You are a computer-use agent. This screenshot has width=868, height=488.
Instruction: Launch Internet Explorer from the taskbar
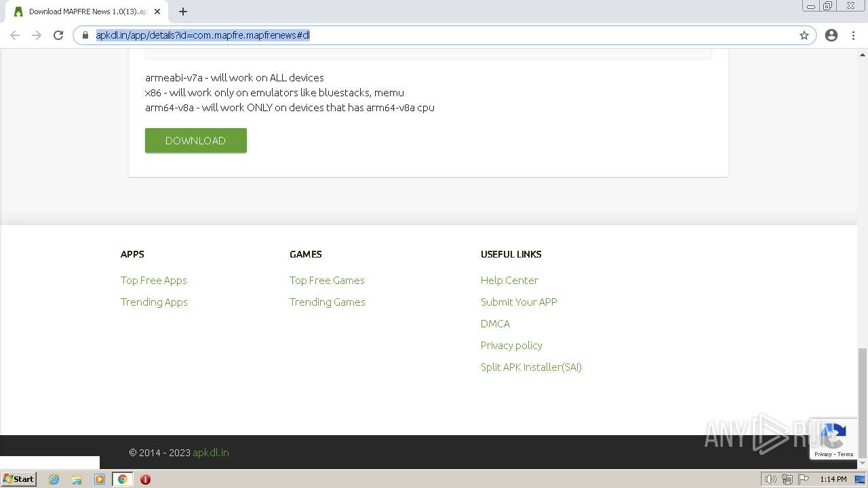tap(54, 479)
